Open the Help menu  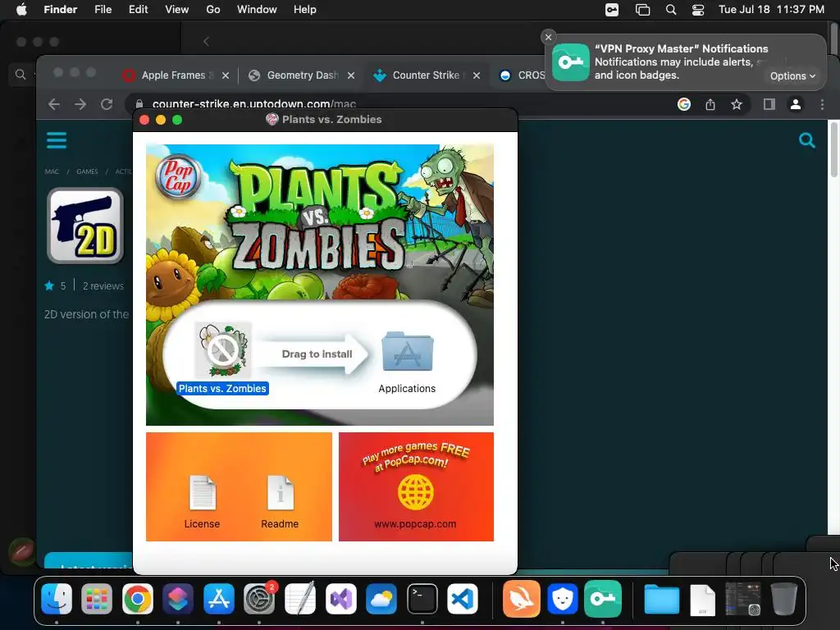point(305,10)
